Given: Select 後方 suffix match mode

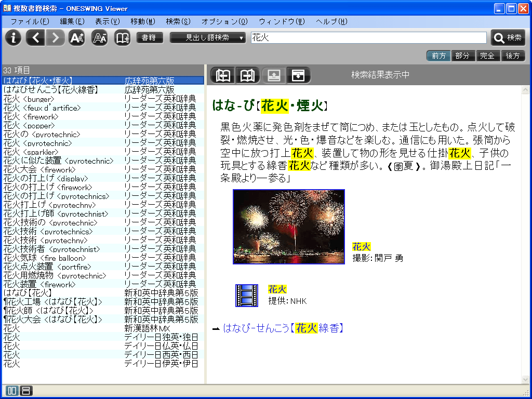Looking at the screenshot, I should pos(513,56).
